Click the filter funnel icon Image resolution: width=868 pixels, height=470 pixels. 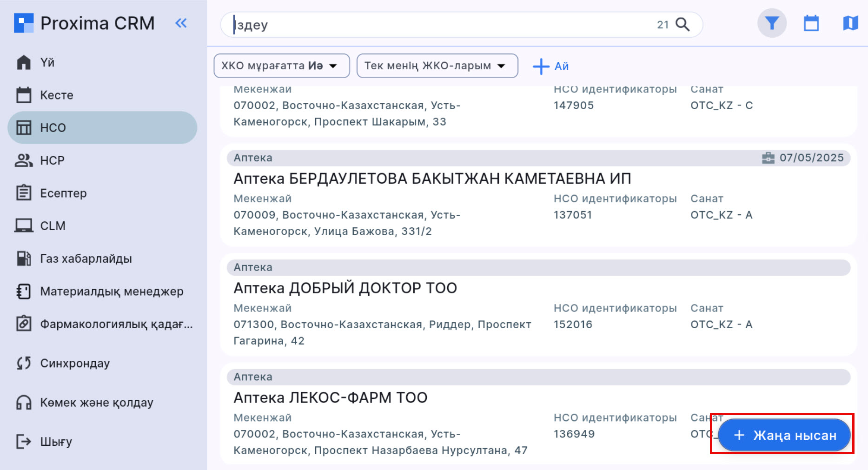(772, 23)
